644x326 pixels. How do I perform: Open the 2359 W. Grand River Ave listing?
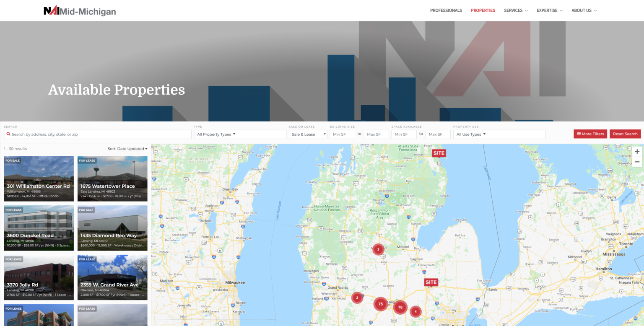[112, 277]
